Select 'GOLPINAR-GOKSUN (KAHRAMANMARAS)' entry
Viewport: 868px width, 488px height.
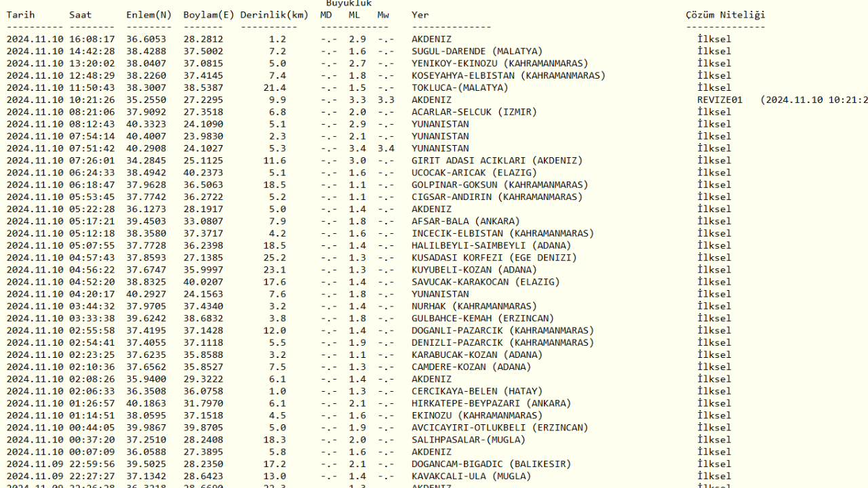500,185
